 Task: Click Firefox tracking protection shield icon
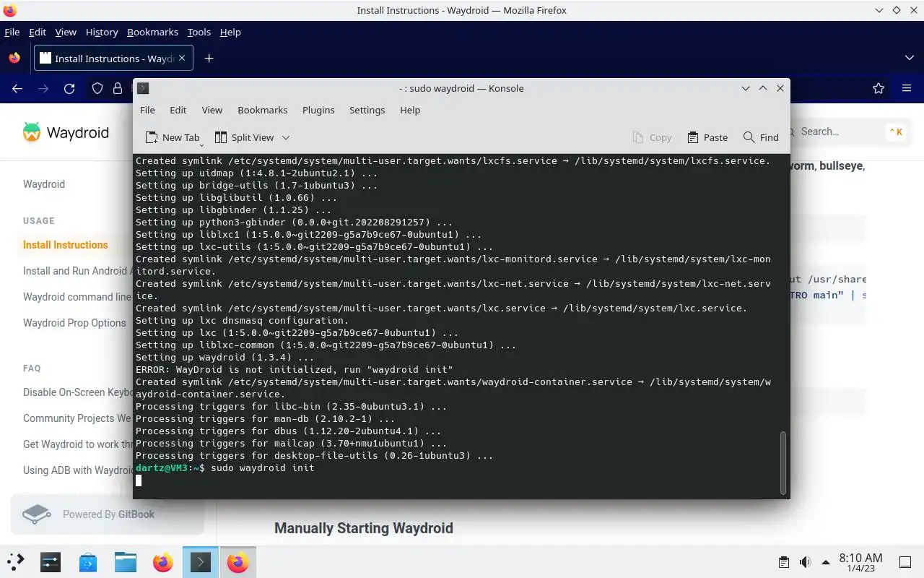point(97,88)
